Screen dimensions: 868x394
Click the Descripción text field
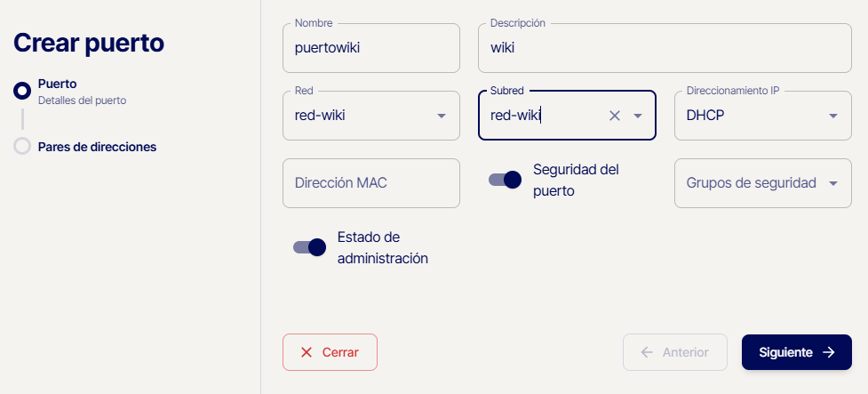tap(665, 49)
